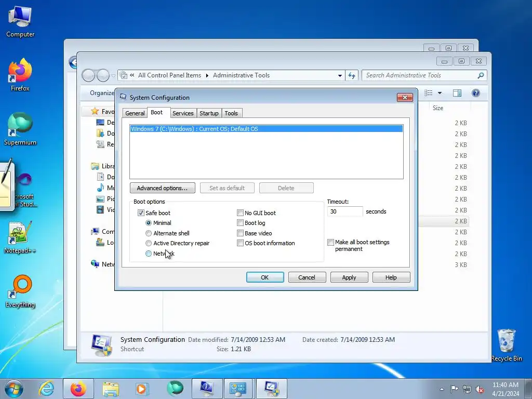Click Administrative Tools in address path
Screen dimensions: 532x399
pyautogui.click(x=241, y=75)
